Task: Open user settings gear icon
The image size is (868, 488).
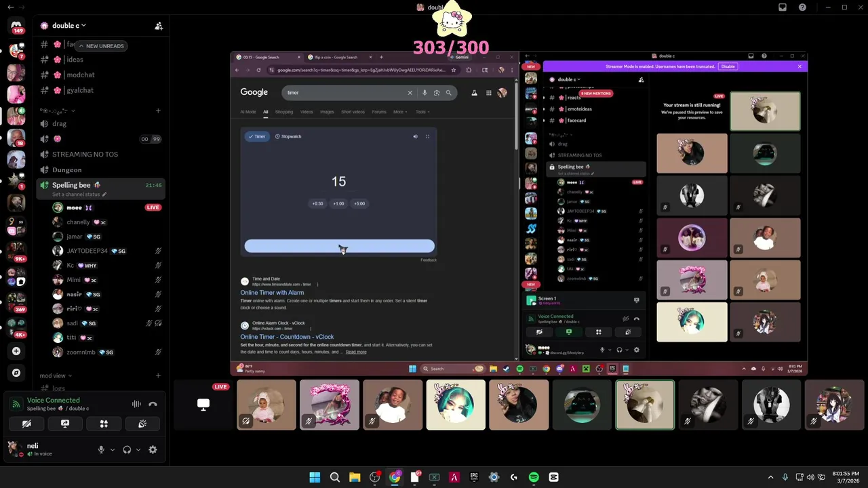Action: (153, 449)
